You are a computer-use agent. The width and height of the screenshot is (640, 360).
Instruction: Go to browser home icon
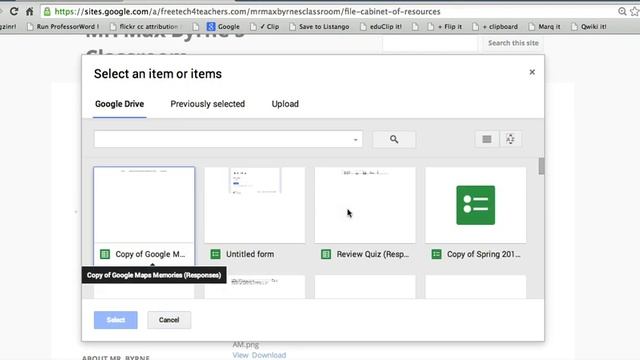click(30, 11)
